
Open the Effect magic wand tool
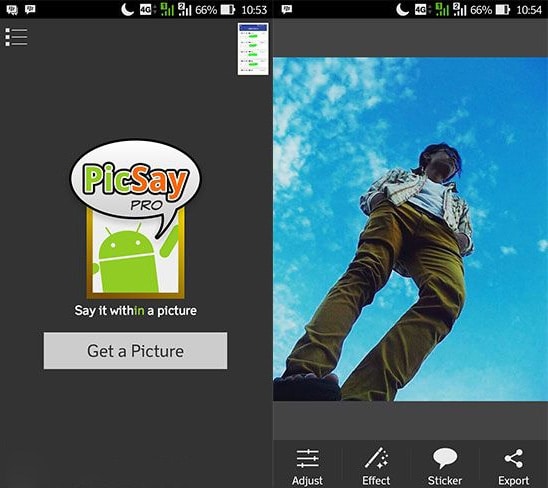click(x=376, y=467)
